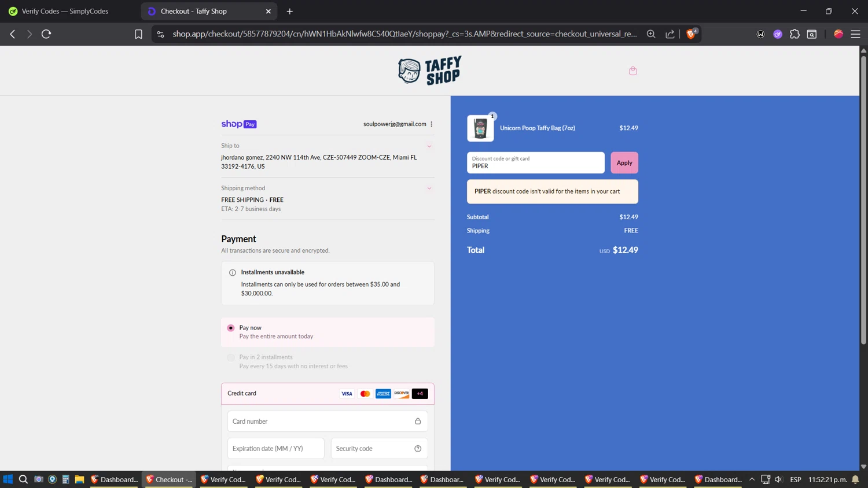This screenshot has height=488, width=868.
Task: Open the shopping bag cart icon
Action: [632, 71]
